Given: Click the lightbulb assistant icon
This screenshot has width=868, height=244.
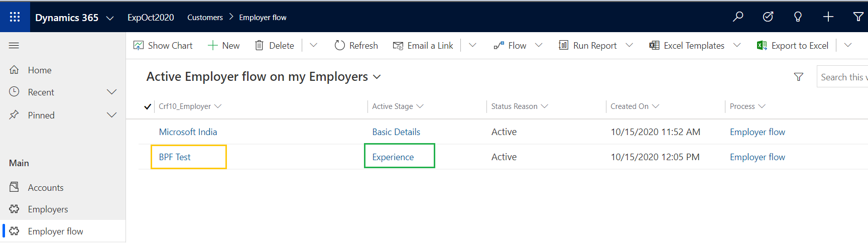Looking at the screenshot, I should coord(798,17).
